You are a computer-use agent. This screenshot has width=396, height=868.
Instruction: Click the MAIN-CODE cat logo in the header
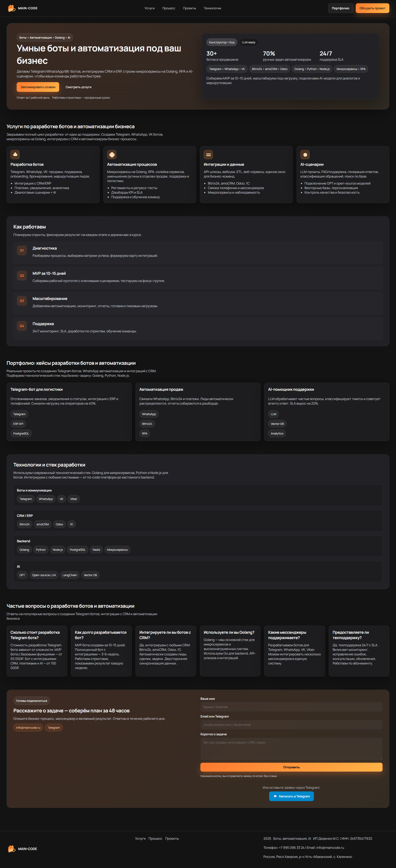[x=11, y=8]
